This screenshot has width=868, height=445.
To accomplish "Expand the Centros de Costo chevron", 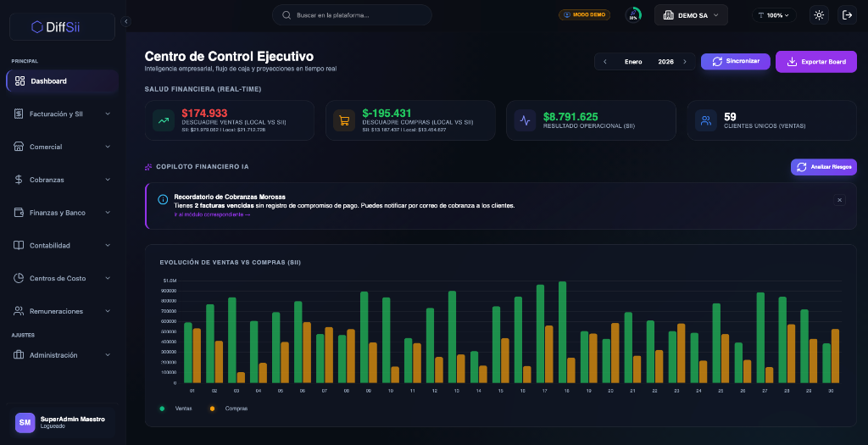I will tap(108, 278).
